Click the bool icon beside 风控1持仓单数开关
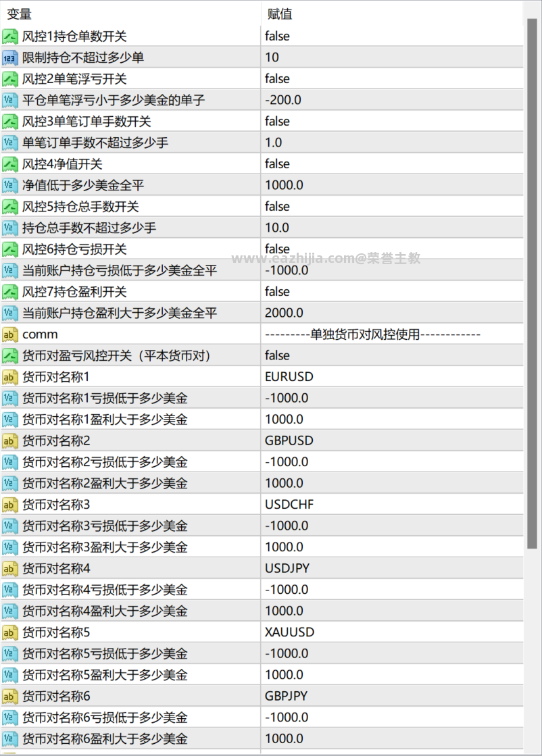Viewport: 542px width, 756px height. [9, 36]
